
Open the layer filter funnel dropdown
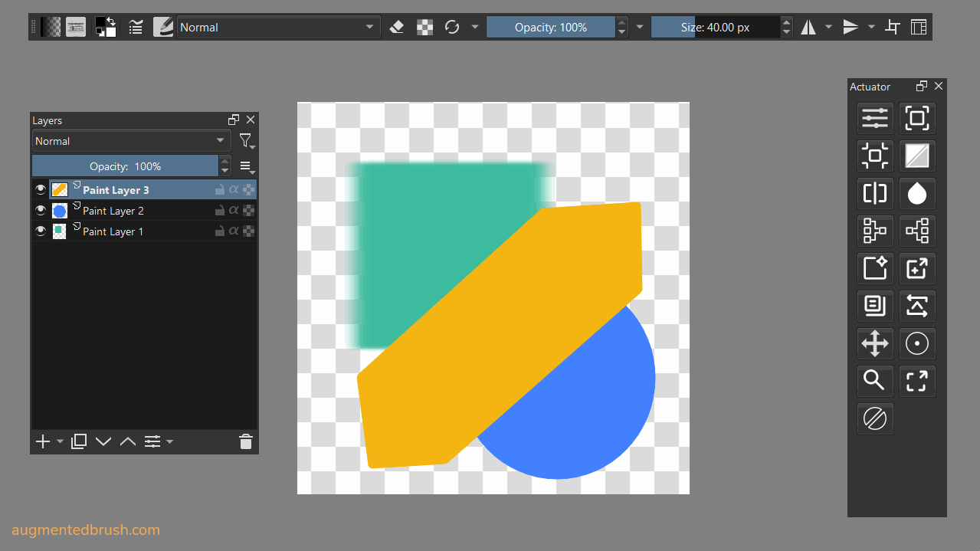tap(246, 141)
